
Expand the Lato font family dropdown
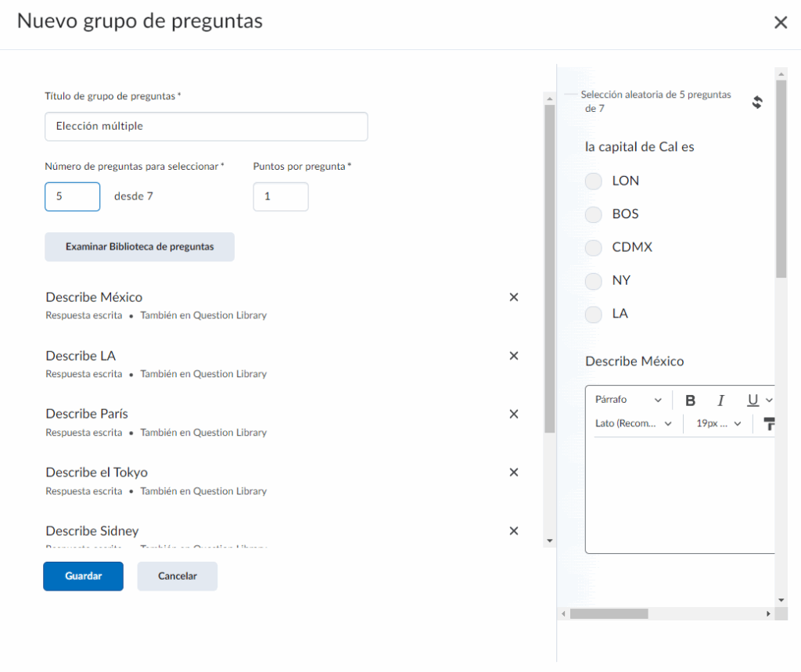point(634,424)
